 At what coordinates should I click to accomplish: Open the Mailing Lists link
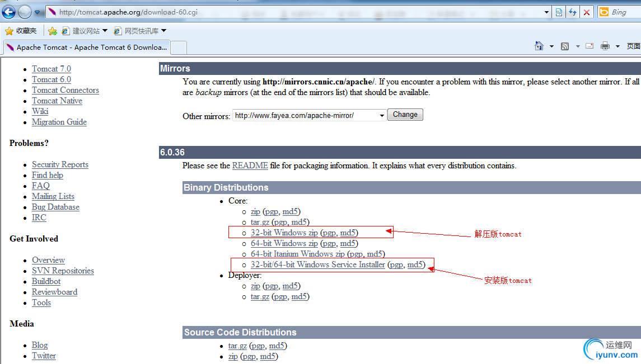tap(53, 196)
